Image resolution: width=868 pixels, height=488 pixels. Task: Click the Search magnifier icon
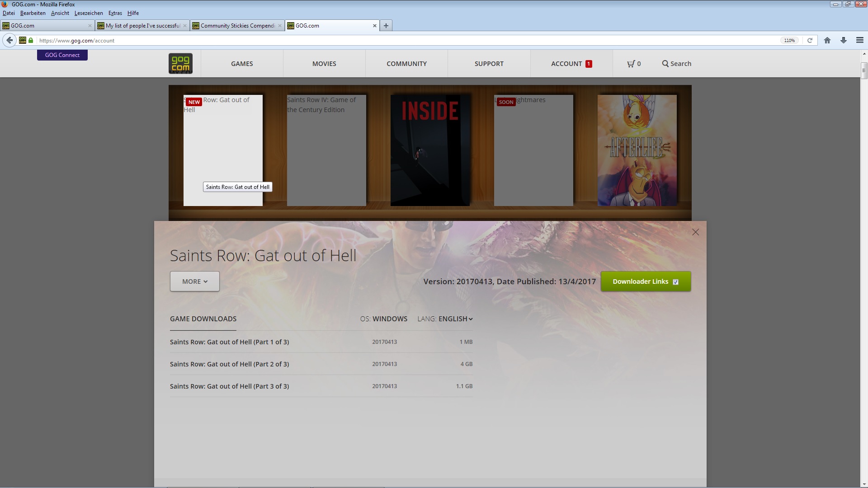pyautogui.click(x=665, y=64)
